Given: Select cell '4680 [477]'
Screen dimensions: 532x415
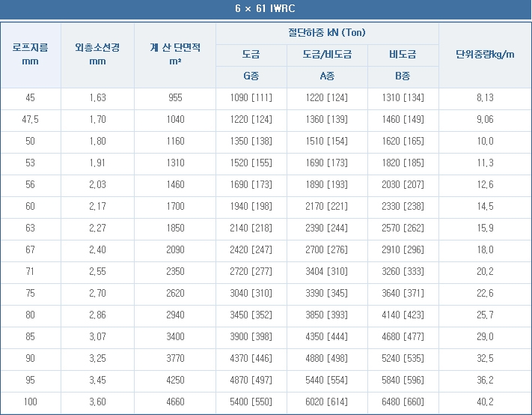Looking at the screenshot, I should pos(403,336).
